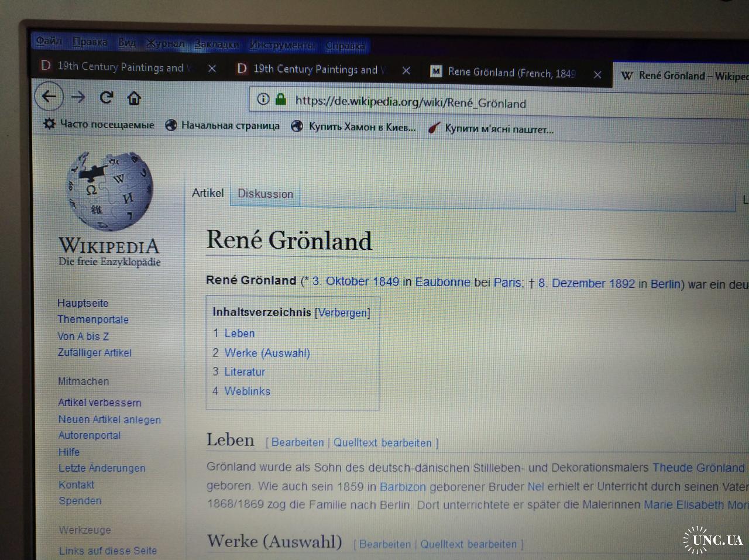Close the second 19th Century Paintings tab
The width and height of the screenshot is (749, 560).
click(x=406, y=71)
